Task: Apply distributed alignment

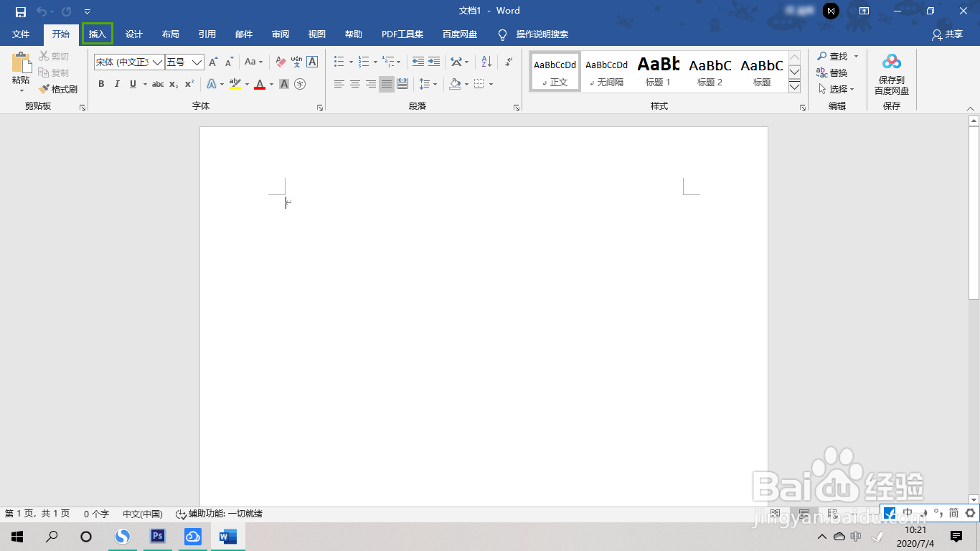Action: click(x=402, y=84)
